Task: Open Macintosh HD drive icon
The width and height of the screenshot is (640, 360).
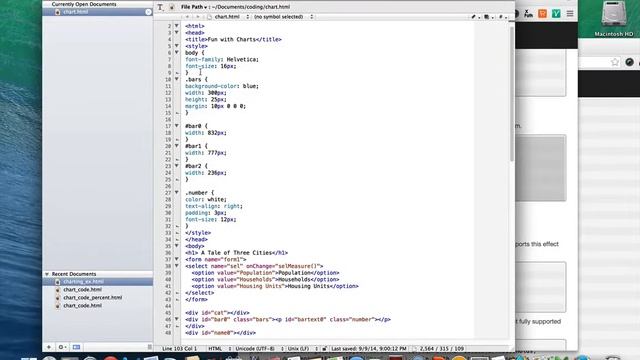Action: pos(613,14)
